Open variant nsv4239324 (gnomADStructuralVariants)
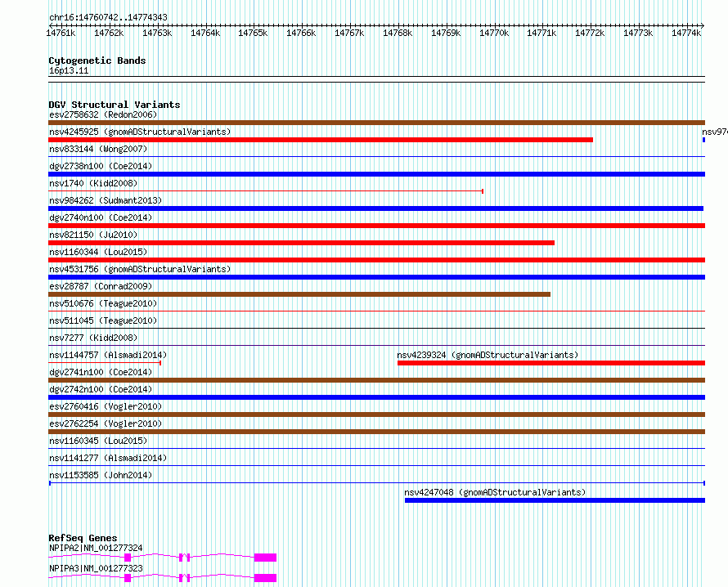Screen dimensions: 728x587 click(x=488, y=355)
